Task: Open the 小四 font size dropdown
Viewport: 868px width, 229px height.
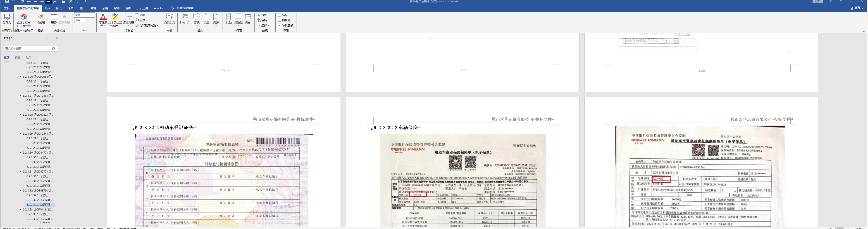Action: (83, 20)
